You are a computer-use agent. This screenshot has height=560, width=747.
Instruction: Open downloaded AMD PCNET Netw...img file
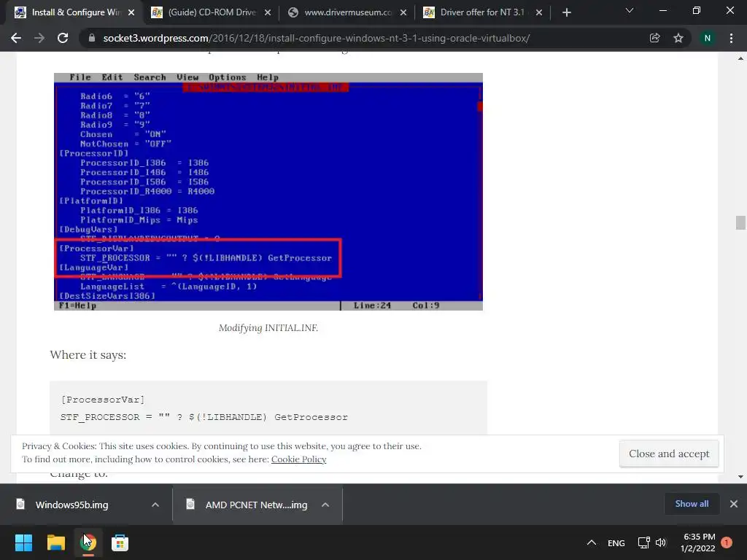(x=256, y=505)
